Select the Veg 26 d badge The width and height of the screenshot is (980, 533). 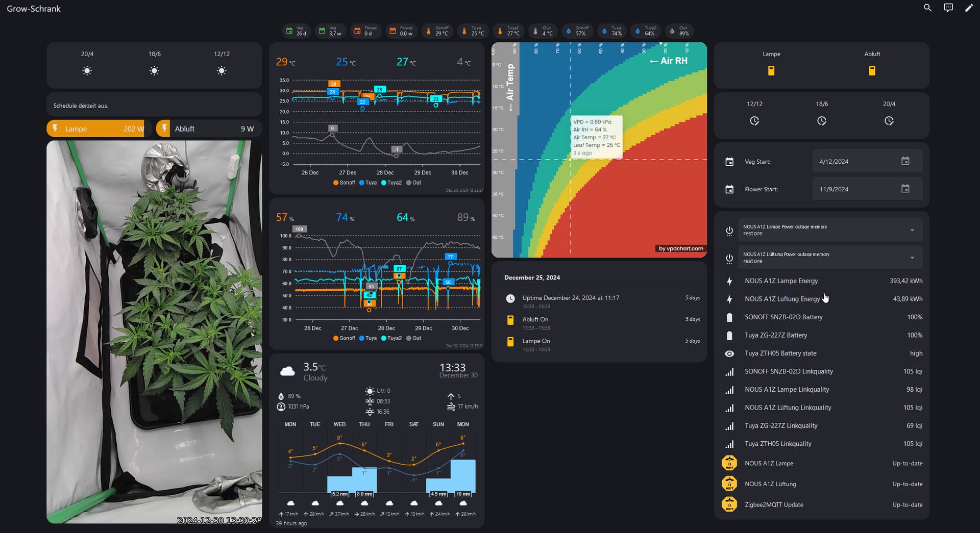tap(297, 31)
